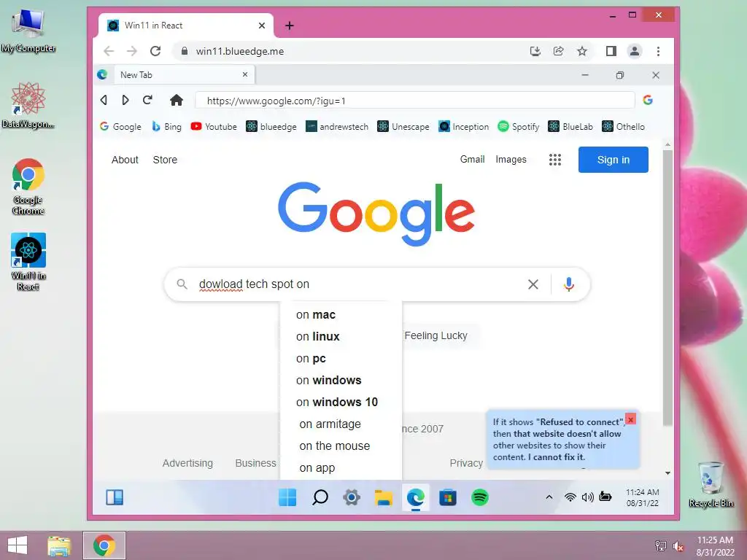Open the Inception bookmark
The height and width of the screenshot is (560, 747).
click(x=463, y=127)
